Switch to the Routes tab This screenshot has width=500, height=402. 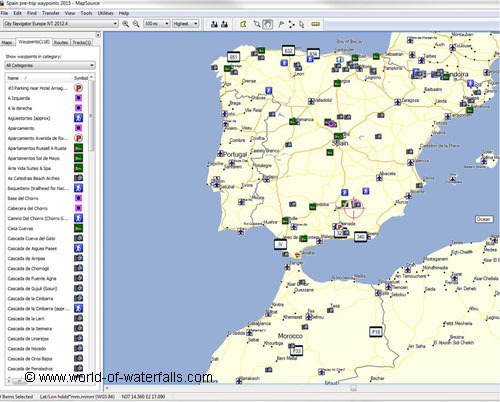[x=61, y=42]
